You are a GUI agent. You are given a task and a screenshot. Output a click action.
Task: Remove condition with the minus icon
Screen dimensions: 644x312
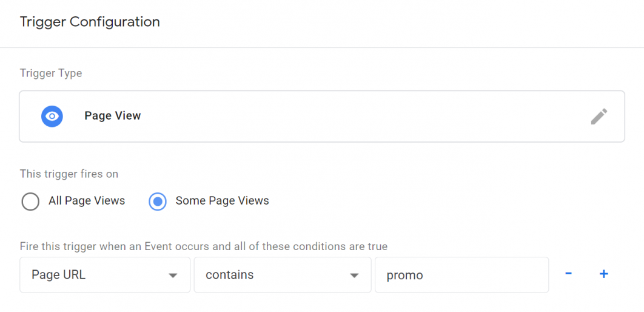point(568,274)
